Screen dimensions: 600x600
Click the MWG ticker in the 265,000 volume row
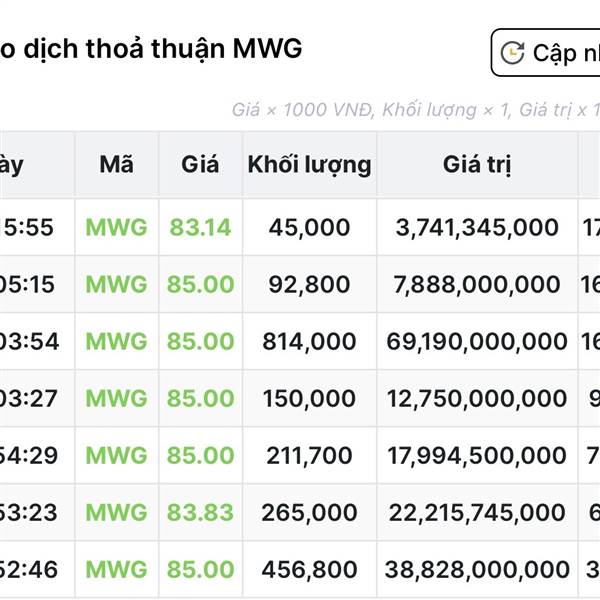point(116,512)
